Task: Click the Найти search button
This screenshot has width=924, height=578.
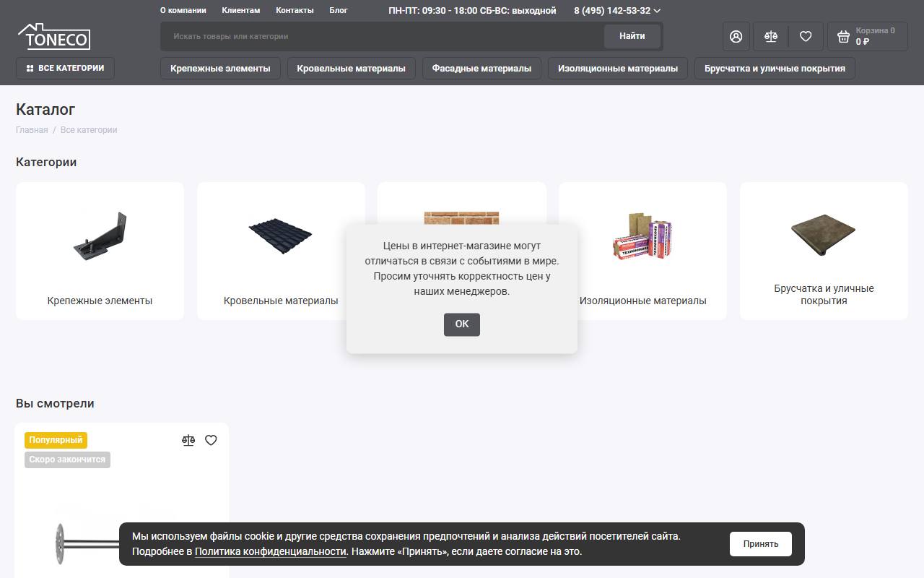Action: point(632,36)
